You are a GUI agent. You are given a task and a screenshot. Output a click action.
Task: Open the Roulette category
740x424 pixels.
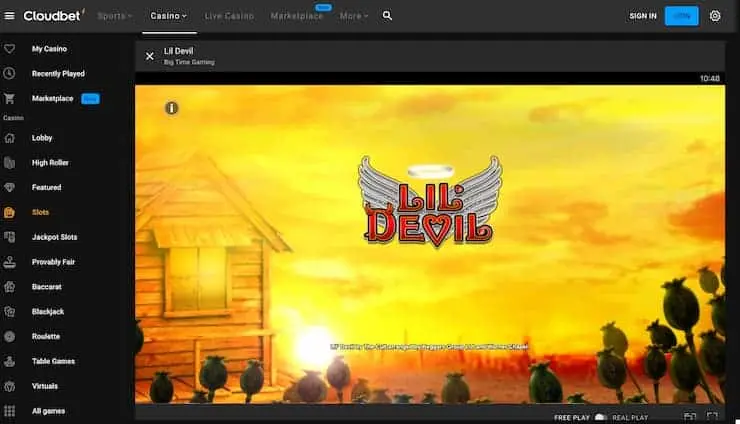[x=46, y=337]
